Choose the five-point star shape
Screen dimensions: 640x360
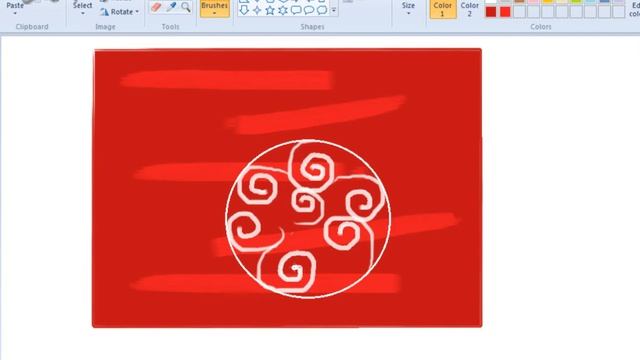tap(270, 10)
